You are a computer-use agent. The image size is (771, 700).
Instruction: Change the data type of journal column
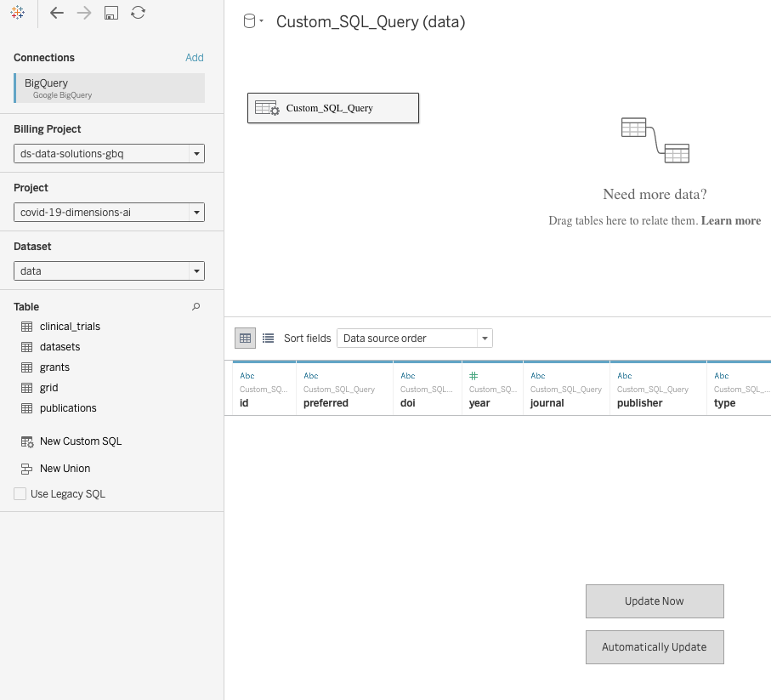[537, 376]
